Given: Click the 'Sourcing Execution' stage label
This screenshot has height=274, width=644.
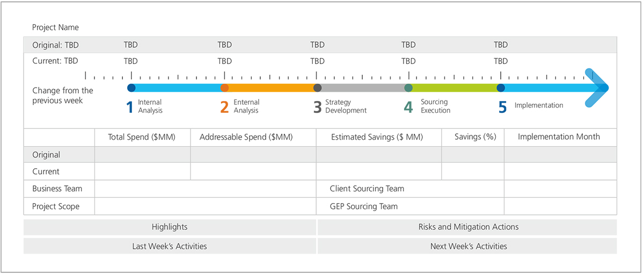Looking at the screenshot, I should pyautogui.click(x=435, y=106).
